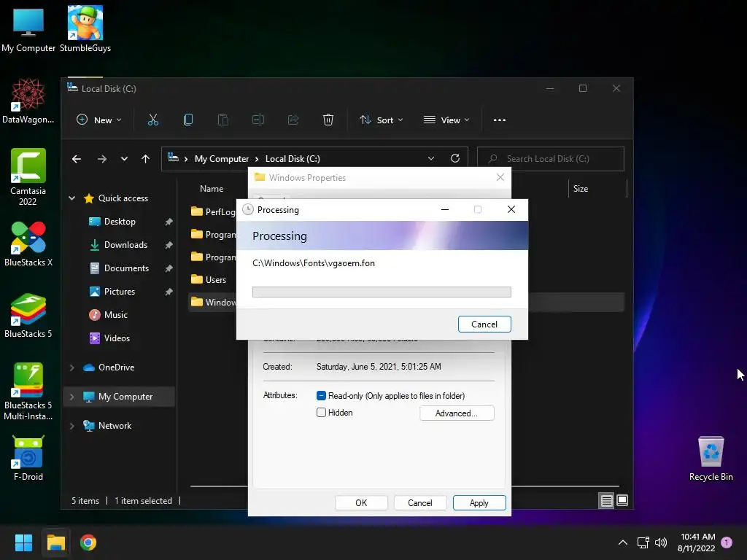Refresh the Local Disk (C:) view
The image size is (747, 560).
pyautogui.click(x=455, y=158)
